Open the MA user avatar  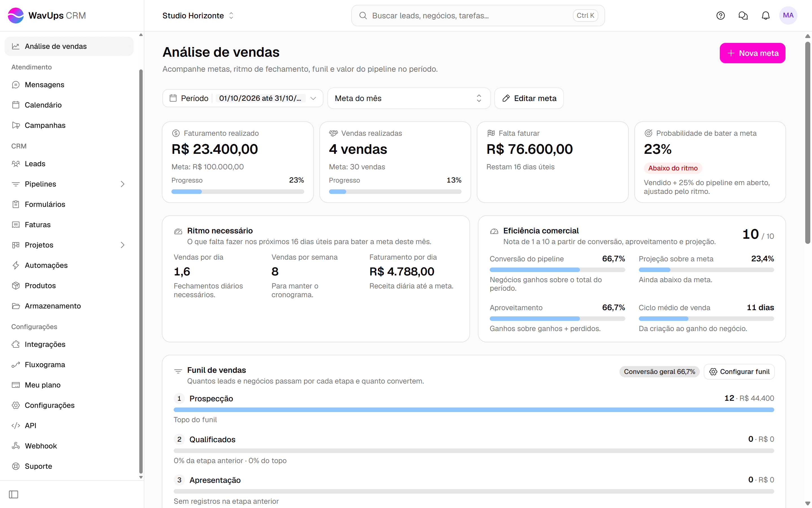(x=788, y=16)
